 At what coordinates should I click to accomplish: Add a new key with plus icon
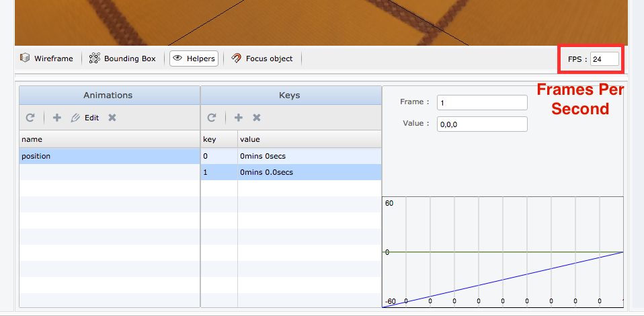click(238, 118)
